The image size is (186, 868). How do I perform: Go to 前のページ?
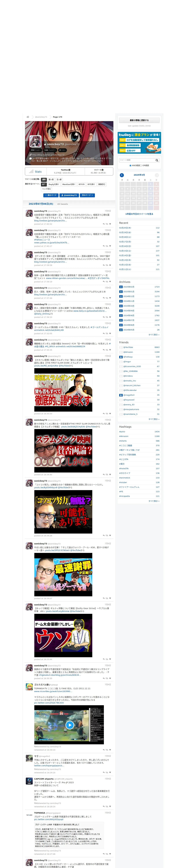click(51, 195)
